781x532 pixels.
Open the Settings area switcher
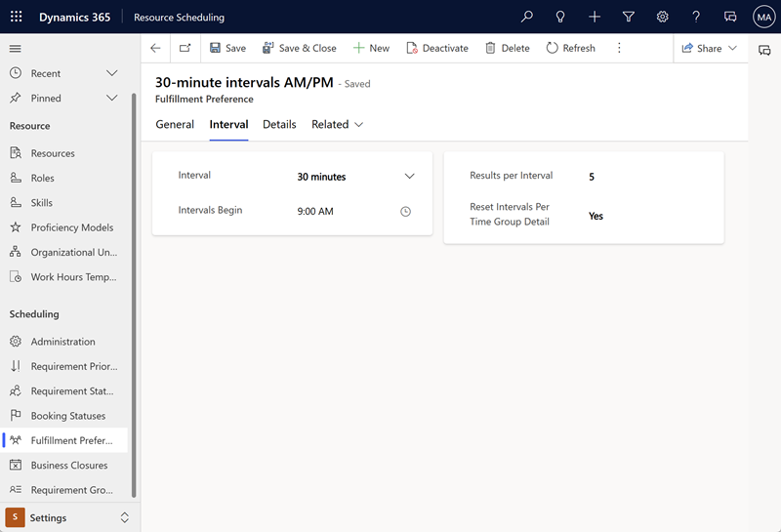point(67,517)
